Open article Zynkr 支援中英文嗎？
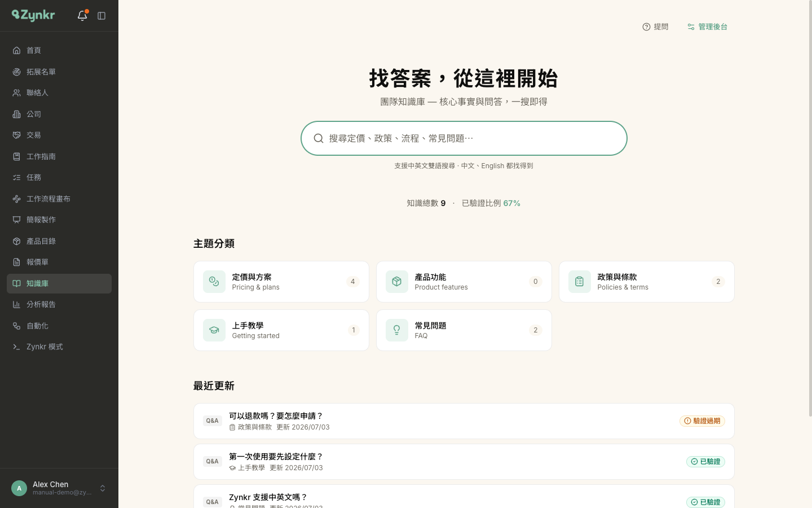The height and width of the screenshot is (508, 812). (x=464, y=497)
